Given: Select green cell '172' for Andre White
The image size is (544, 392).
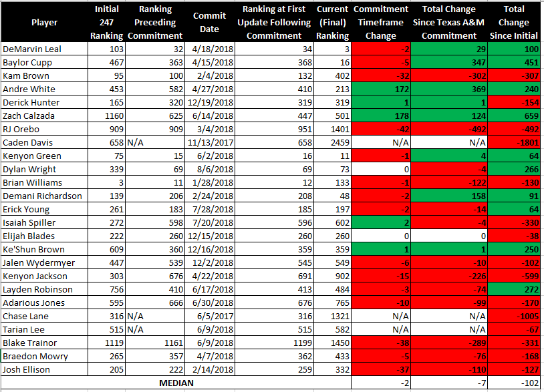Looking at the screenshot, I should [x=381, y=89].
